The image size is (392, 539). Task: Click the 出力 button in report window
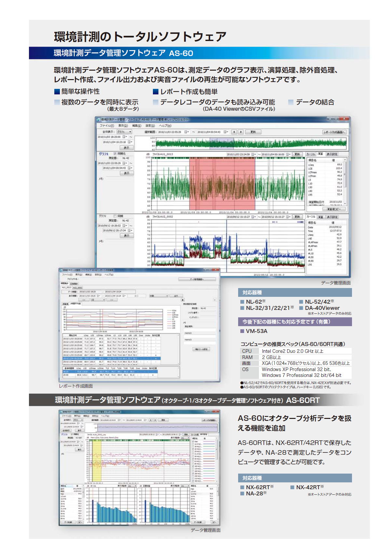pos(176,296)
